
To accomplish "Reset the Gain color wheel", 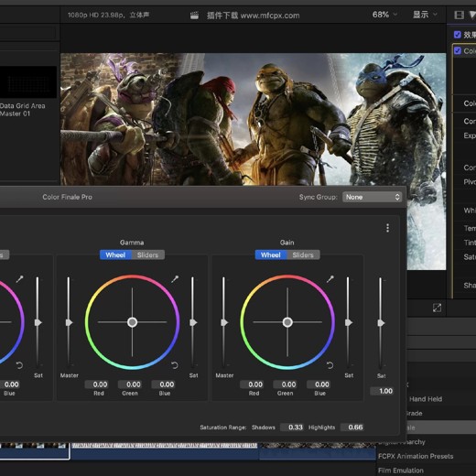I will 330,365.
